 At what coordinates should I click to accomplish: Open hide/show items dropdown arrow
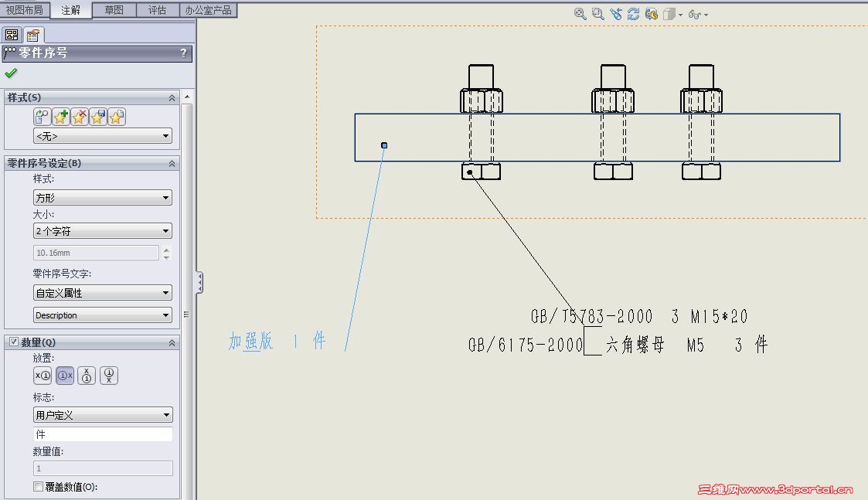[706, 15]
